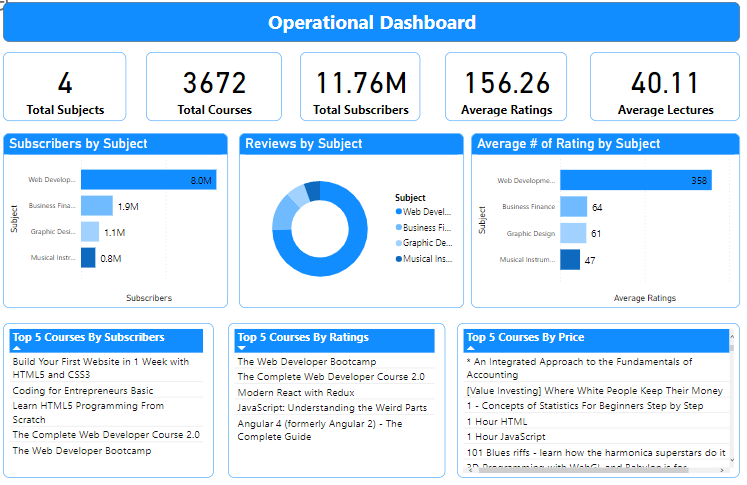Click the sort arrow under Top 5 Courses By Price
This screenshot has height=485, width=747.
click(470, 348)
